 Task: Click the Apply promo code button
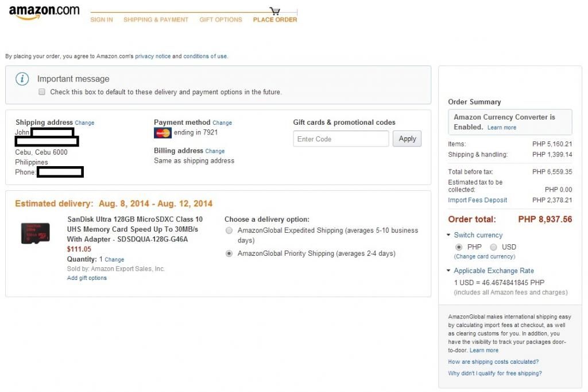coord(407,139)
